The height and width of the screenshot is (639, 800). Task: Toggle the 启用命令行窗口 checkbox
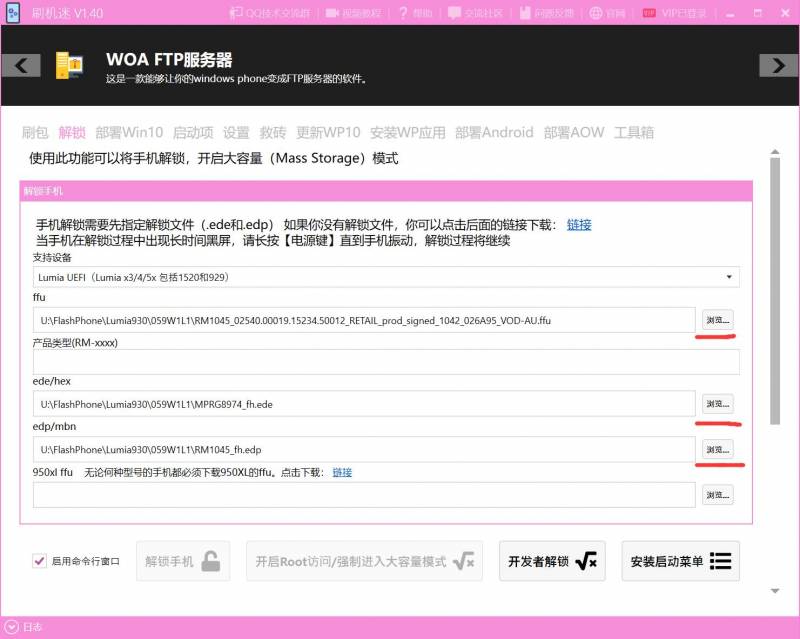coord(39,561)
